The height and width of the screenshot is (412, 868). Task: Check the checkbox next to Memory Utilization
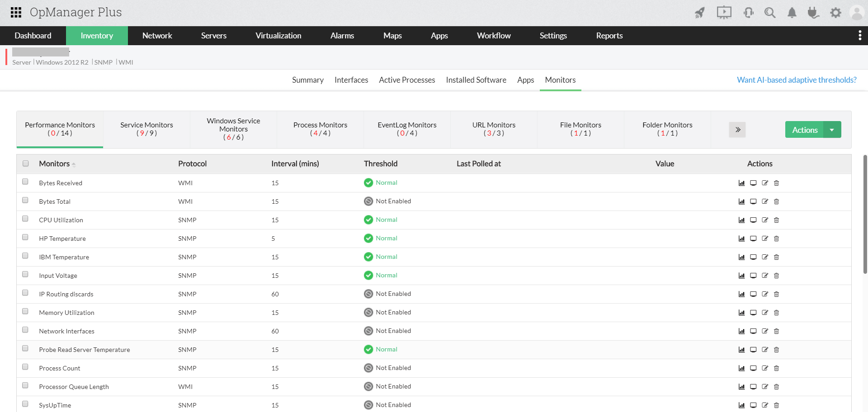tap(26, 311)
